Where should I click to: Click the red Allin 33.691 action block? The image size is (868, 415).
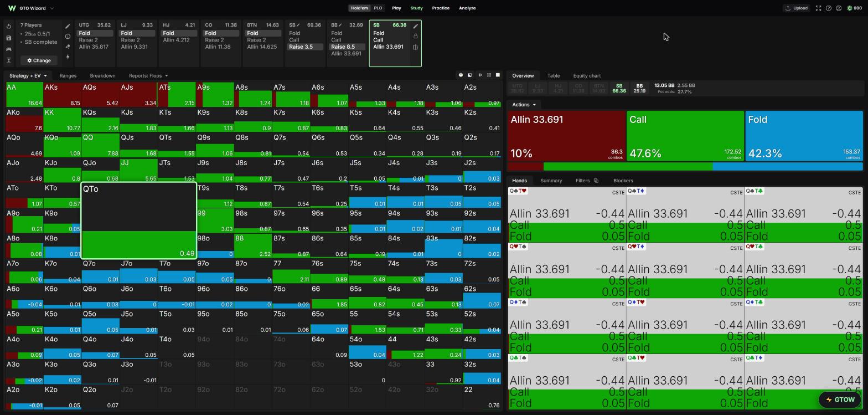(x=566, y=136)
